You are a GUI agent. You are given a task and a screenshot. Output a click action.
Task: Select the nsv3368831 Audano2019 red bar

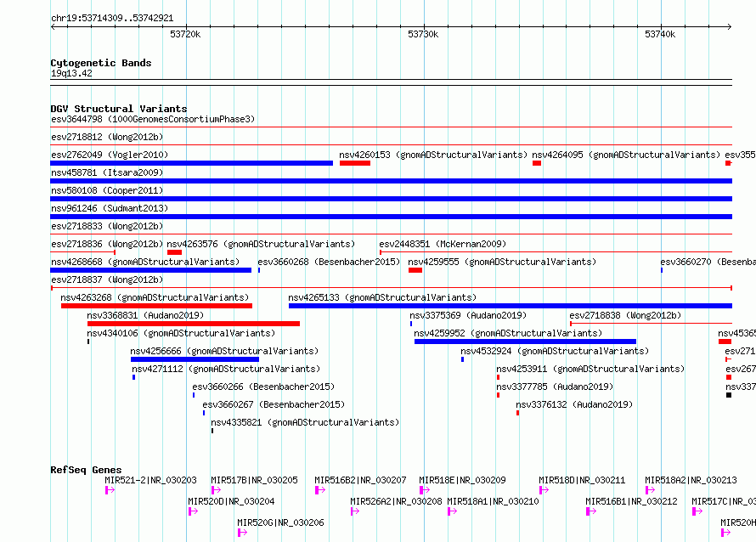194,324
